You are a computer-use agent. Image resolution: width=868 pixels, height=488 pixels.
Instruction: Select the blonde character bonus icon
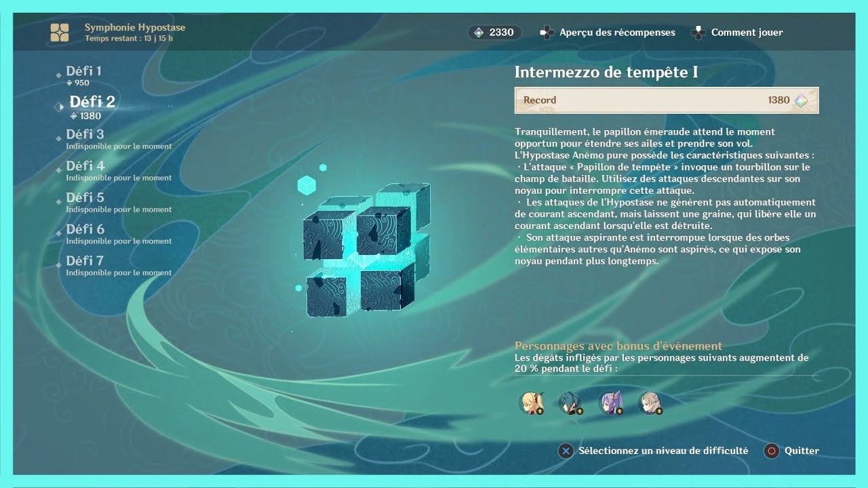coord(531,403)
